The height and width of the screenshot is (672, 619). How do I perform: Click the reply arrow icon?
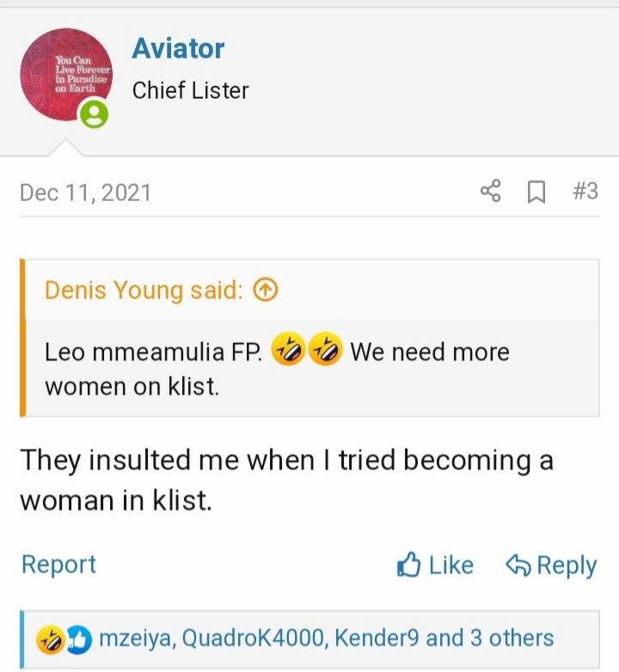(x=518, y=565)
